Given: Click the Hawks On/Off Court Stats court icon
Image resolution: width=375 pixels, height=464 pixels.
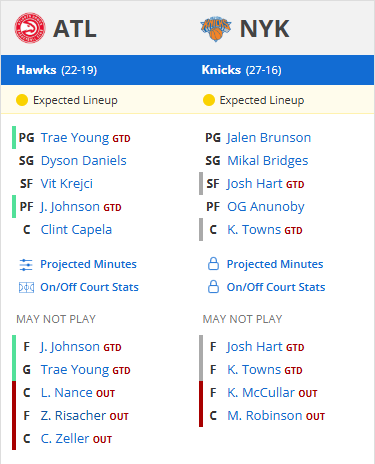Looking at the screenshot, I should pos(26,287).
